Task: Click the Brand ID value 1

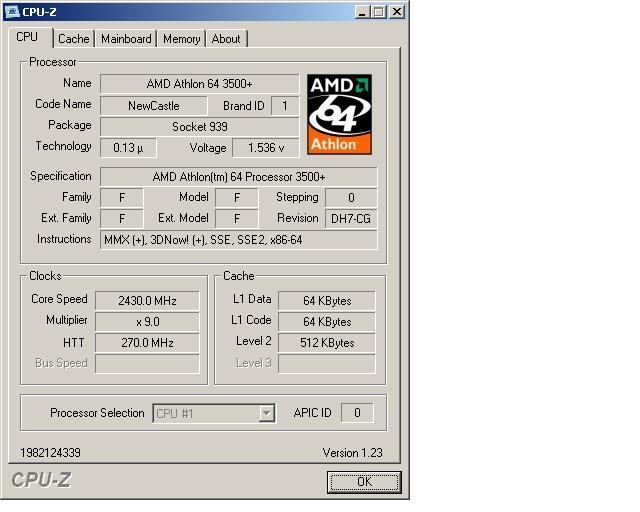Action: 284,106
